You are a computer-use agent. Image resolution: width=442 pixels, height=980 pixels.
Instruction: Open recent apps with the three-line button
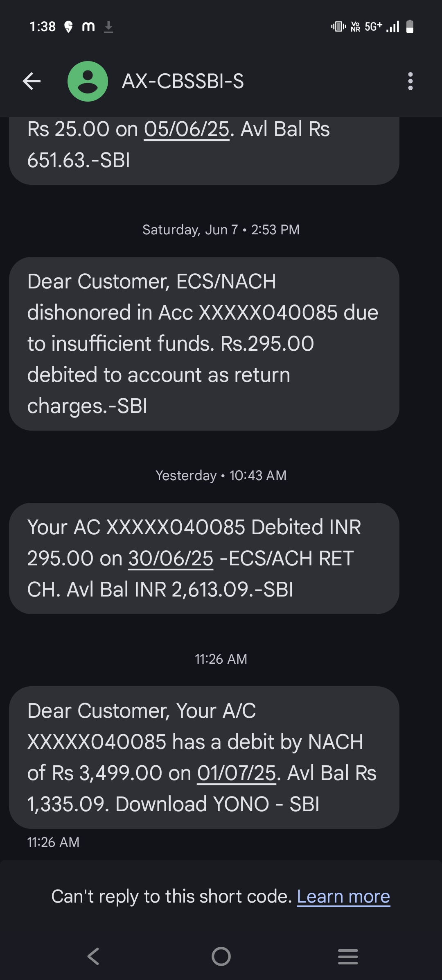click(348, 956)
